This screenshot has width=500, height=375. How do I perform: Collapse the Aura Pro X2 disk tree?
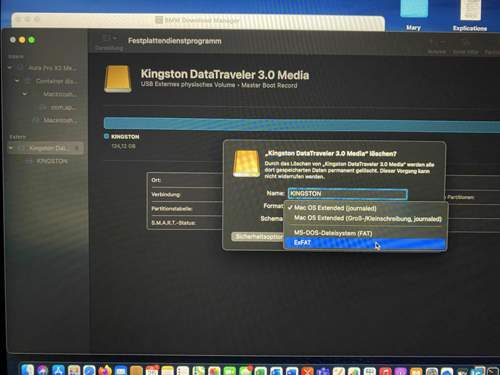click(10, 68)
